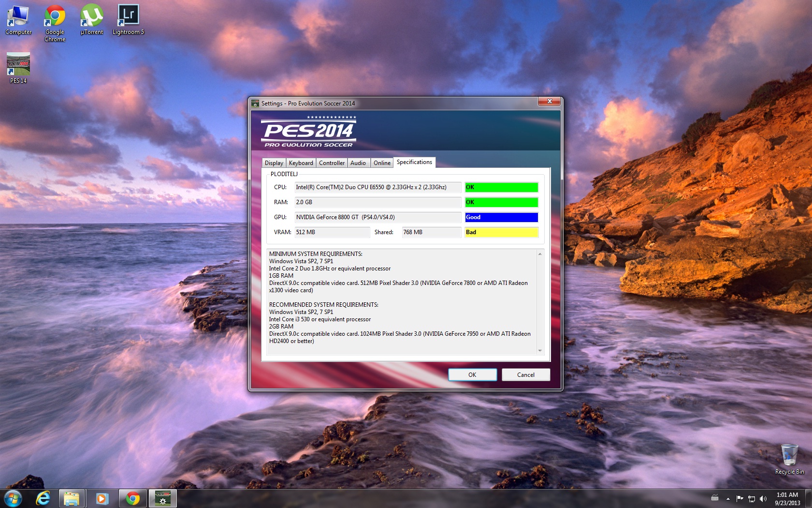Switch to the Online tab
Screen dimensions: 812x508
(x=382, y=163)
